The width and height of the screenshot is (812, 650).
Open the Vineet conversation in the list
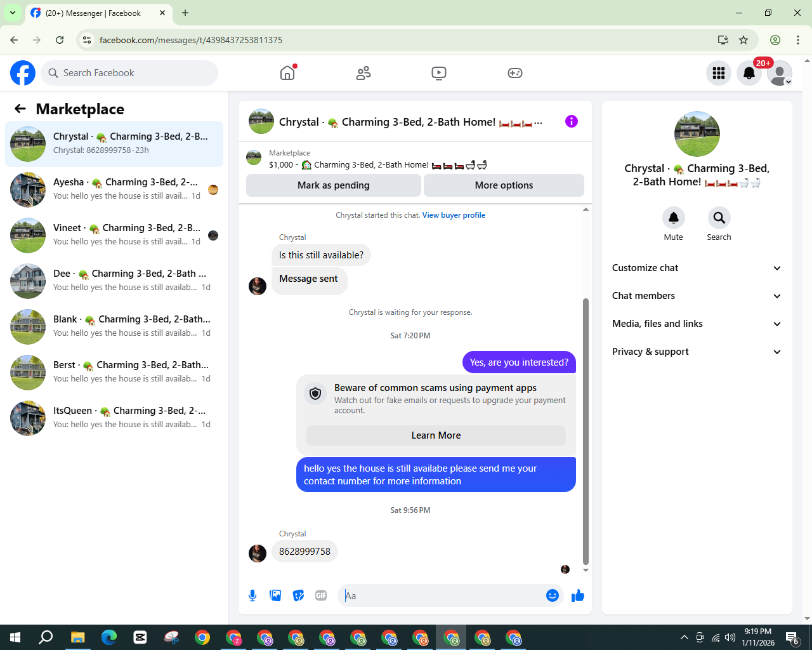(114, 235)
